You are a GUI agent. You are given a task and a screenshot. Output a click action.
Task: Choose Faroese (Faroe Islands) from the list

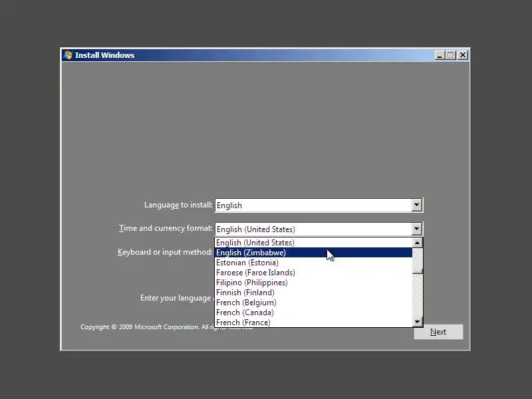314,273
